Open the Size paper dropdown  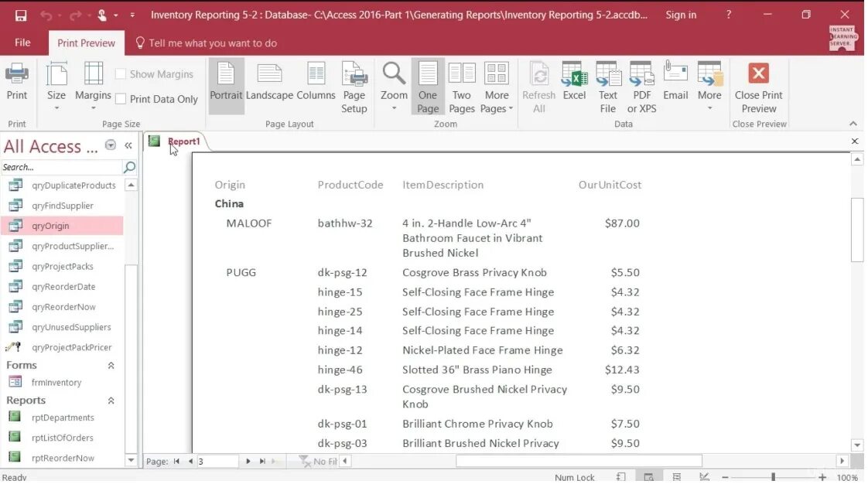click(56, 86)
